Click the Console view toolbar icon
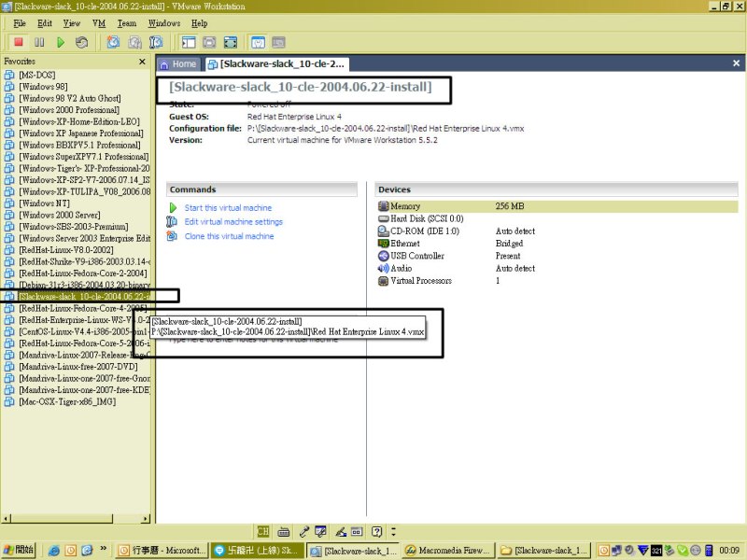This screenshot has width=747, height=560. coord(278,42)
